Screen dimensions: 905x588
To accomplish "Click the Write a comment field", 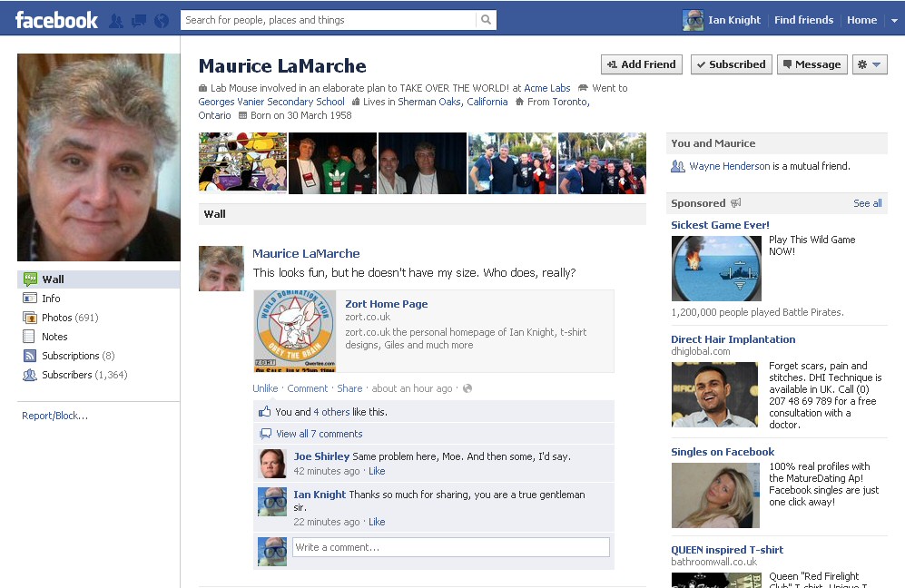I will [x=450, y=547].
